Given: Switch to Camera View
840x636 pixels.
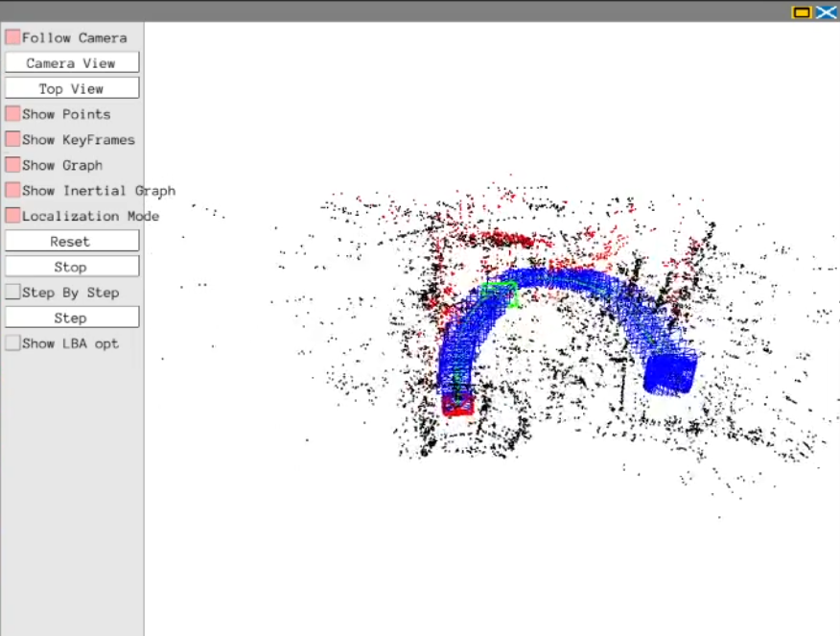Looking at the screenshot, I should [71, 62].
